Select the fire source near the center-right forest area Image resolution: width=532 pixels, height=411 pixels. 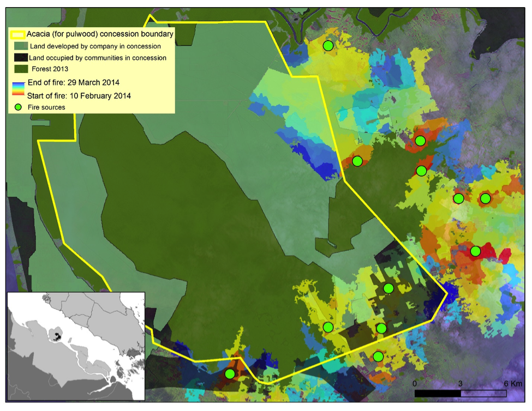coord(357,161)
